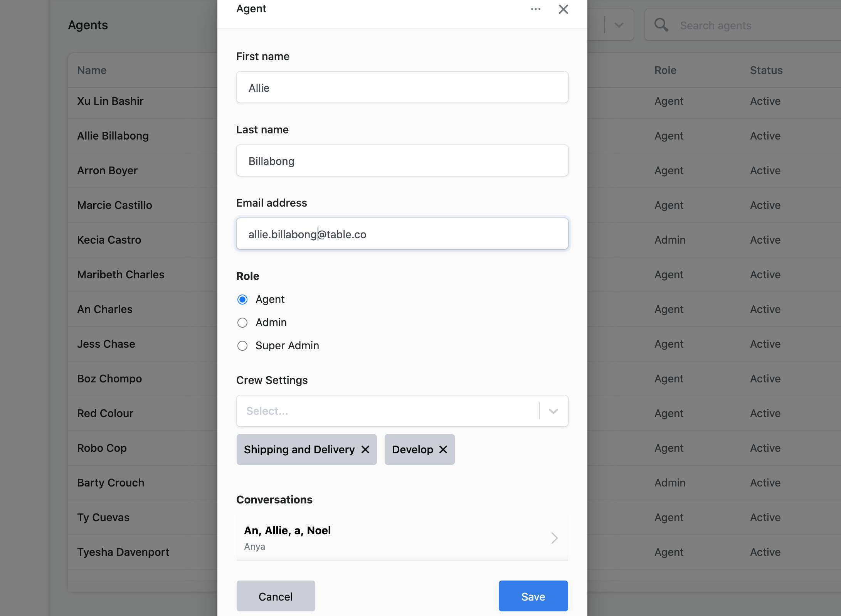
Task: Click Admin role cell for Kecia Castro
Action: (670, 240)
